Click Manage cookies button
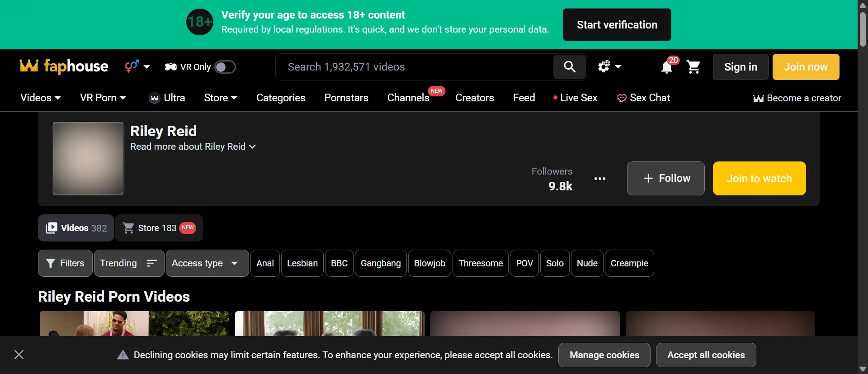Screen dimensions: 868x374 point(604,355)
